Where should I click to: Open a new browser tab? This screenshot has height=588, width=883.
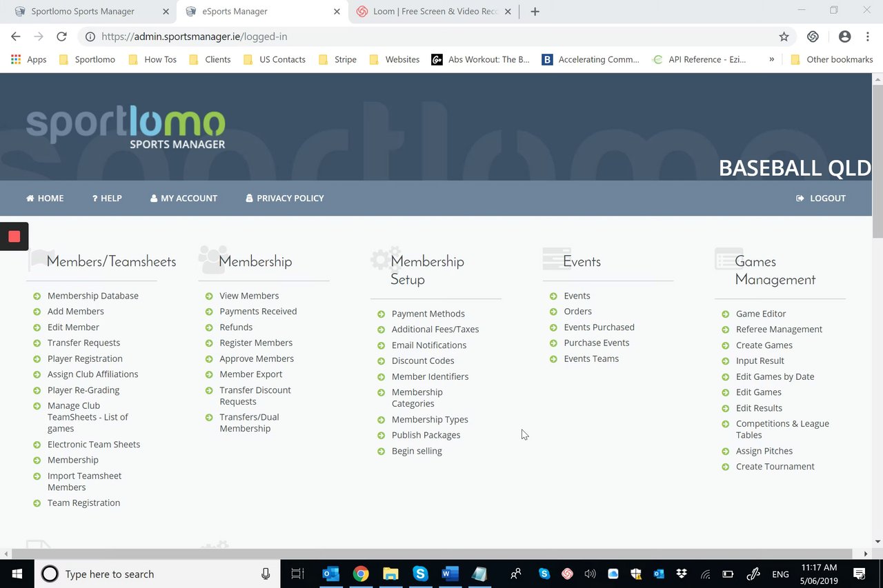coord(535,12)
